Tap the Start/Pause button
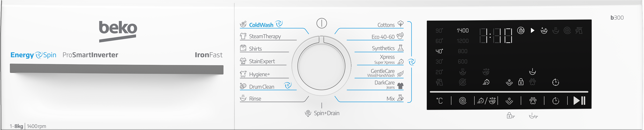This screenshot has width=644, height=130. (579, 101)
